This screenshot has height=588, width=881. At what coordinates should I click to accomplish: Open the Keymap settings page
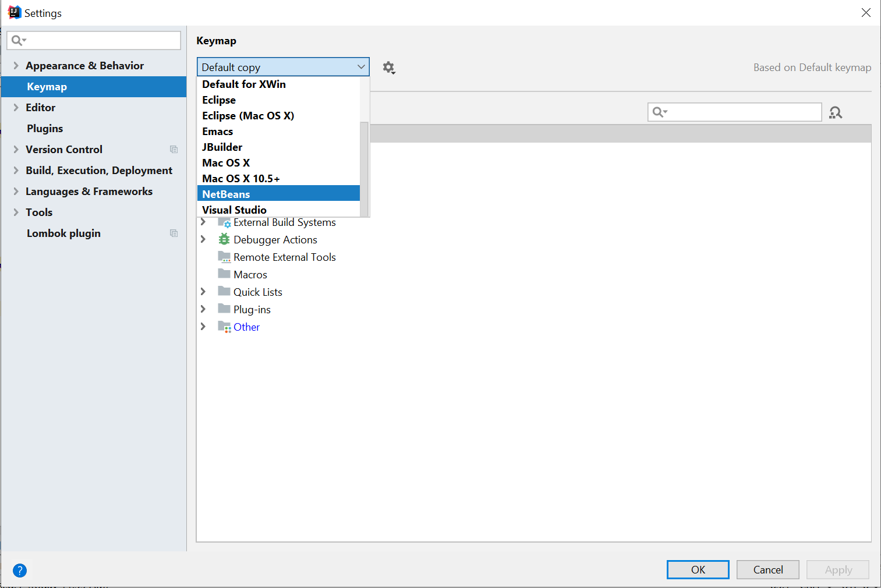tap(94, 87)
